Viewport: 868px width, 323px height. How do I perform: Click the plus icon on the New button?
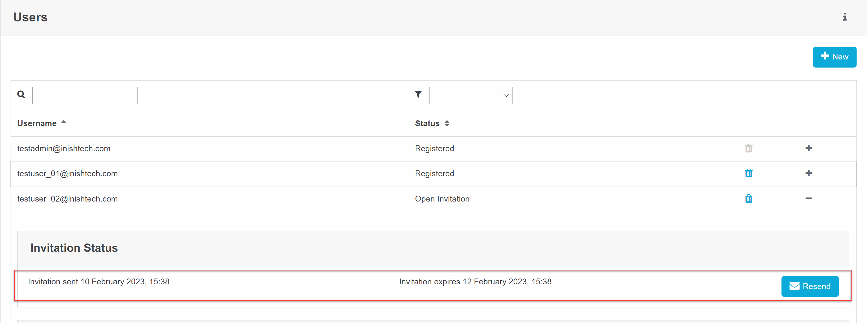(x=825, y=56)
